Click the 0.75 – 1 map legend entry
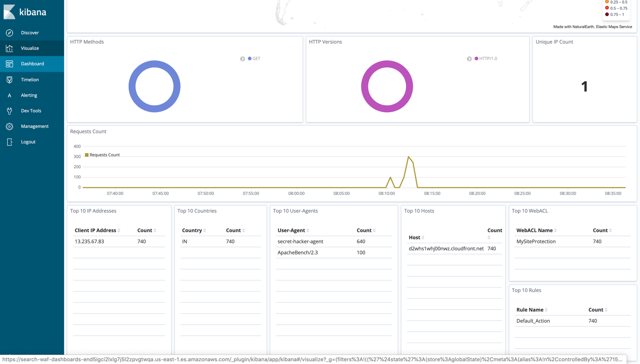The image size is (640, 364). (614, 14)
